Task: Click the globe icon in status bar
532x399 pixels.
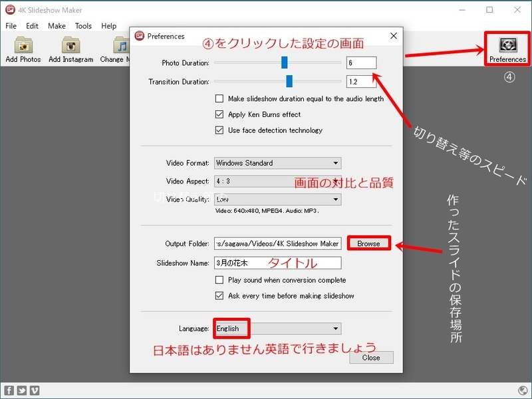Action: point(523,390)
